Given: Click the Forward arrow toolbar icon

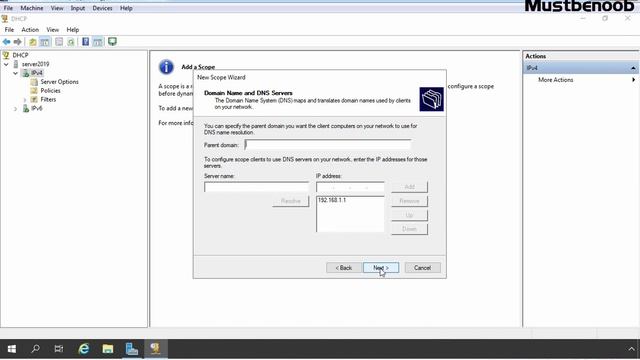Looking at the screenshot, I should (x=18, y=42).
